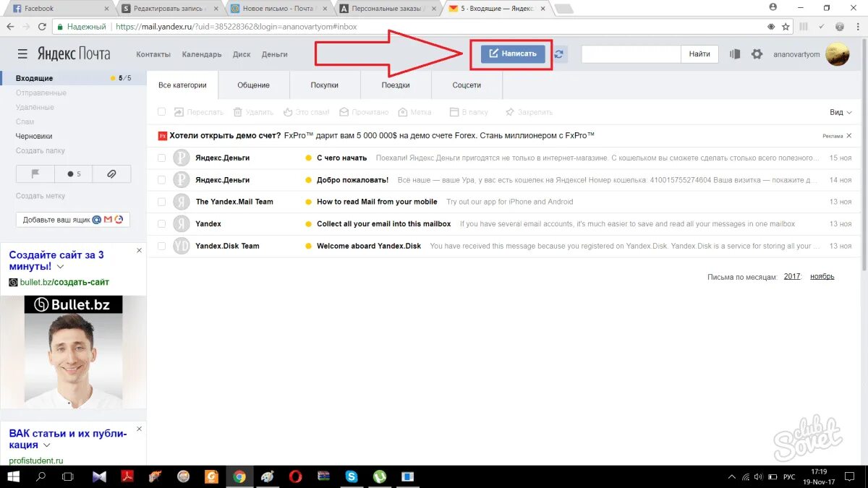This screenshot has width=868, height=488.
Task: Tick checkbox for the Yandex.Mail Team email
Action: point(162,202)
